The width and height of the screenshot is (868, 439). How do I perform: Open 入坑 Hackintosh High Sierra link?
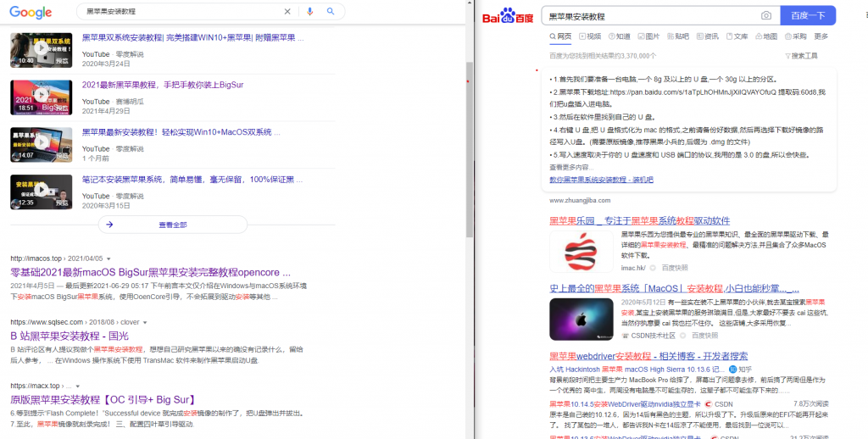[637, 370]
